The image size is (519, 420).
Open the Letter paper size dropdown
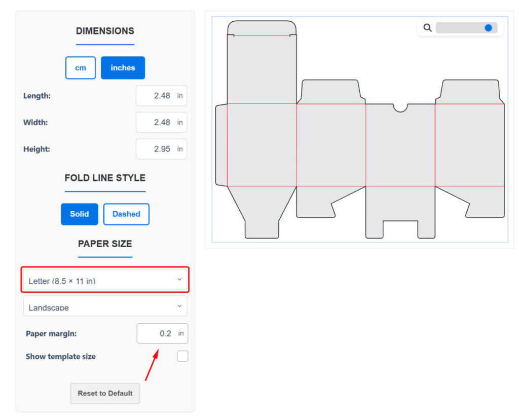pyautogui.click(x=105, y=280)
